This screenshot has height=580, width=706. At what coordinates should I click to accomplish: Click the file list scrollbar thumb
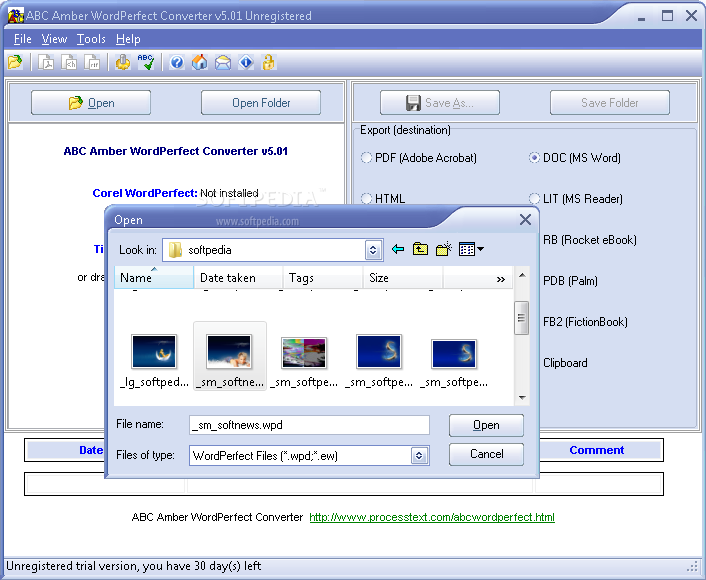(521, 318)
